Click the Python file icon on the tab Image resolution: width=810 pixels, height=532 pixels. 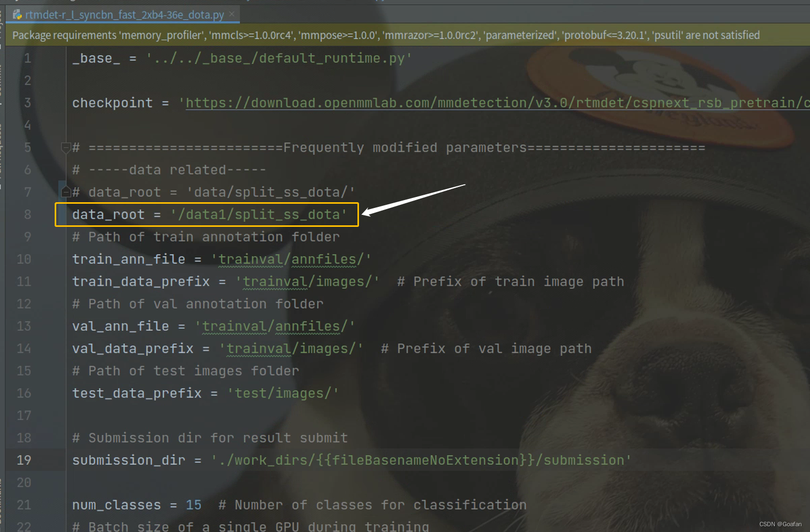tap(17, 15)
